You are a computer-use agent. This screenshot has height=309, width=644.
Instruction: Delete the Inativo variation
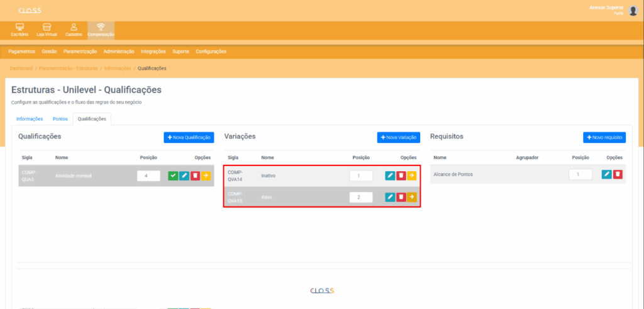401,176
